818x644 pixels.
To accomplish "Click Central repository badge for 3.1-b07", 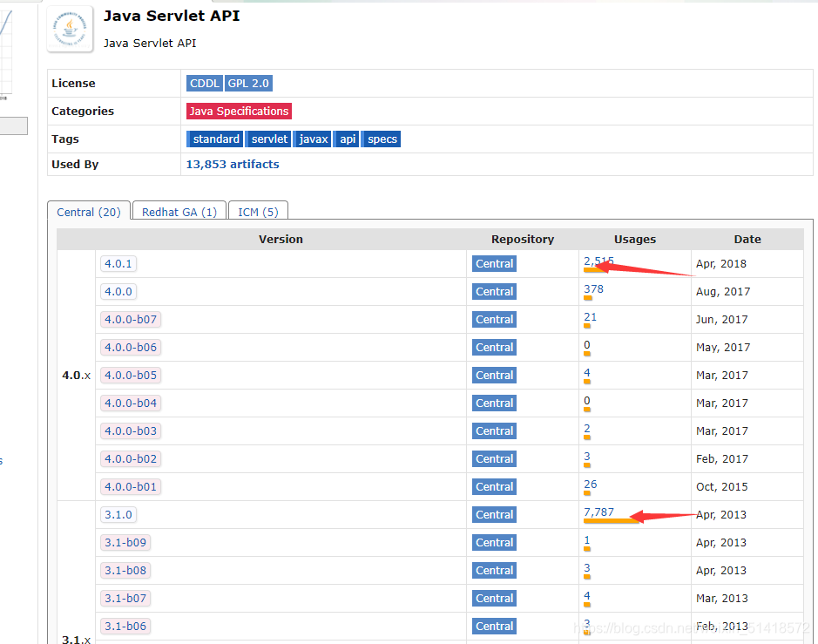I will 494,599.
